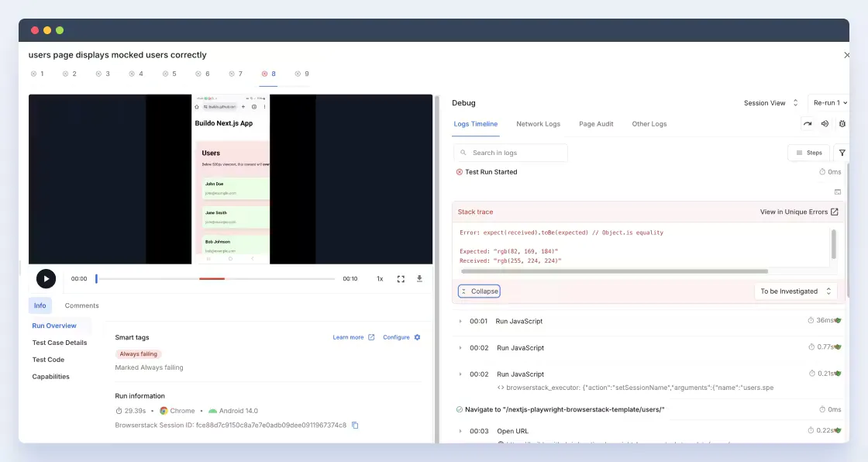Click the stack trace vertical scrollbar
The width and height of the screenshot is (868, 462).
pyautogui.click(x=834, y=243)
